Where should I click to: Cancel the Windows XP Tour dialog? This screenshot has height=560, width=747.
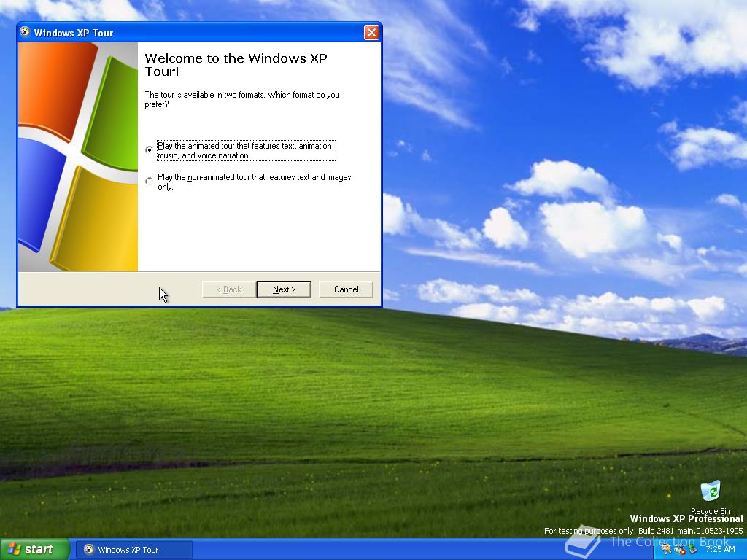(346, 289)
